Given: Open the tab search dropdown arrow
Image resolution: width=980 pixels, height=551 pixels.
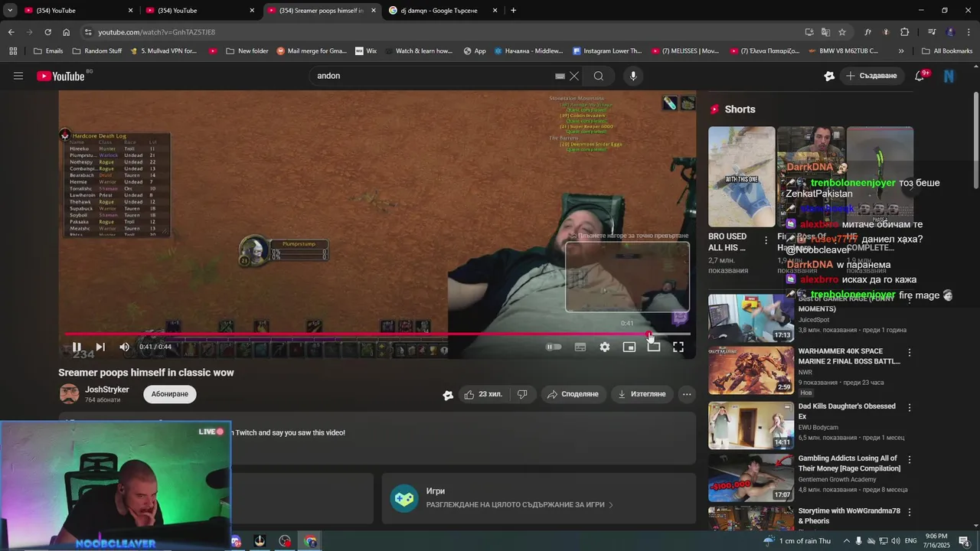Looking at the screenshot, I should coord(10,11).
